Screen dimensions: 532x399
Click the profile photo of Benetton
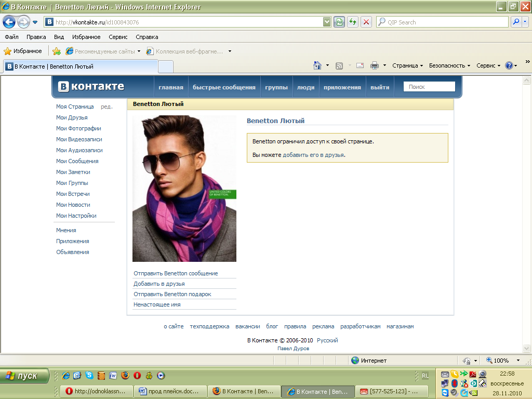(184, 188)
